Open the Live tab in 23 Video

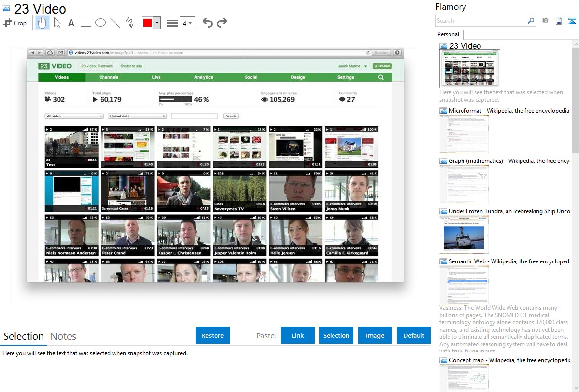point(156,77)
